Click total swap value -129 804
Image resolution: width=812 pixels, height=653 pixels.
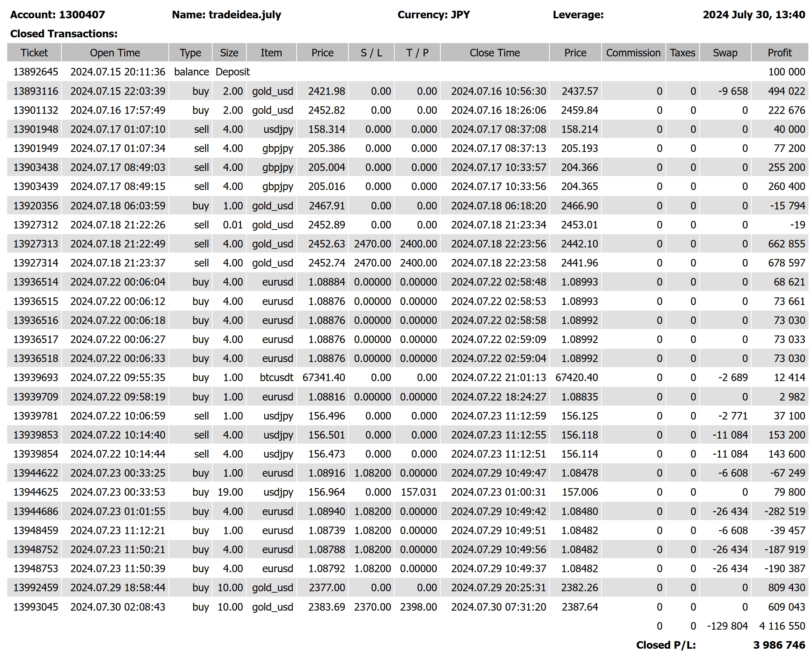click(x=727, y=626)
